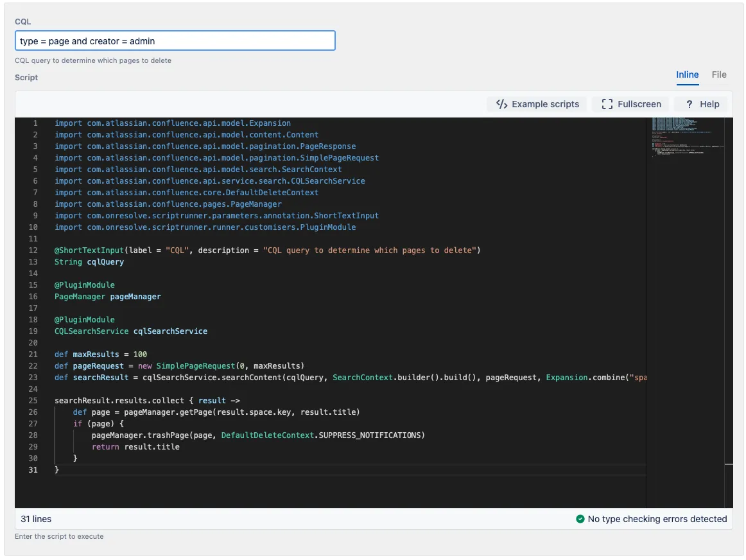Open Example scripts
The width and height of the screenshot is (746, 560).
[x=537, y=104]
